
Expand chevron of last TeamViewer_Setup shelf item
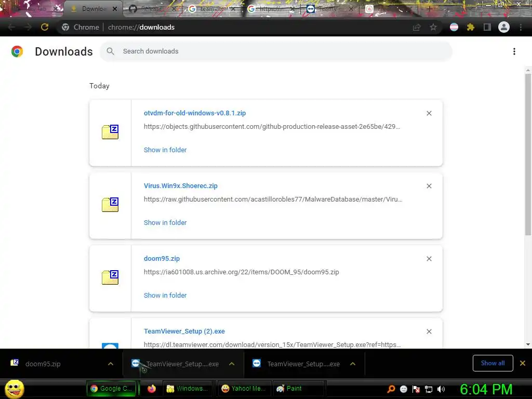coord(353,364)
